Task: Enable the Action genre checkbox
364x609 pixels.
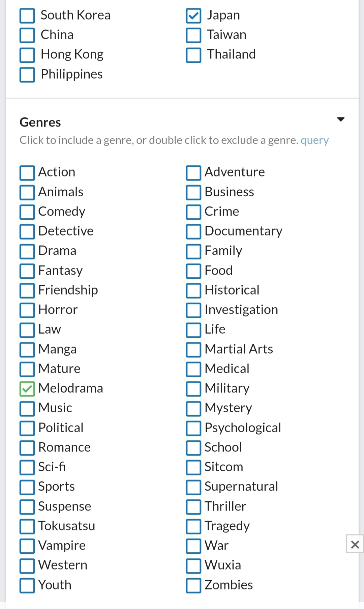Action: point(27,173)
